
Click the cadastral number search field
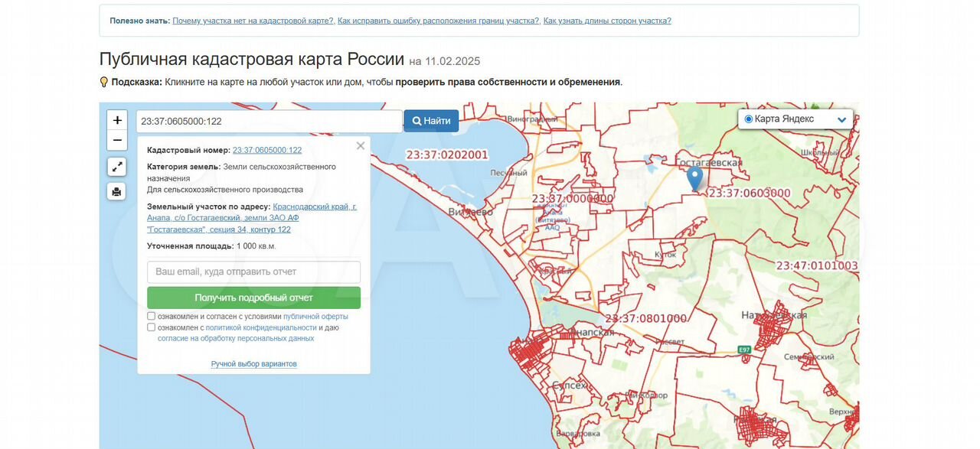pyautogui.click(x=269, y=121)
